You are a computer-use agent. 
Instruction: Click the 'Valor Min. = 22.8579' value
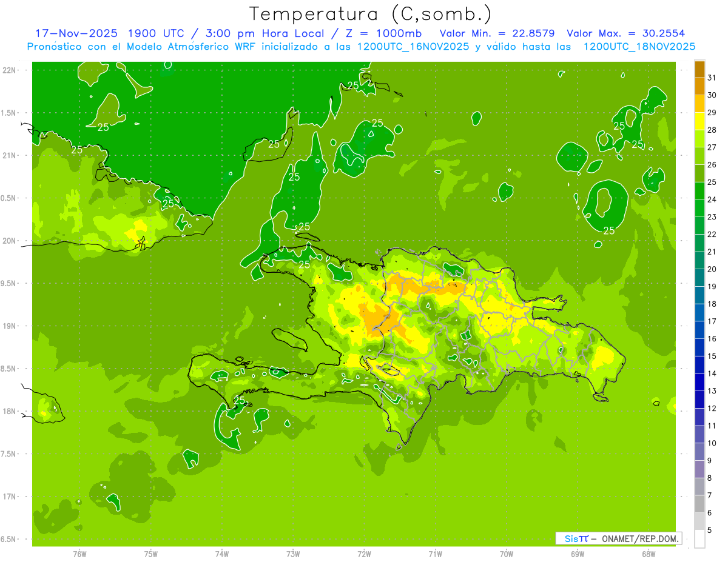[496, 33]
